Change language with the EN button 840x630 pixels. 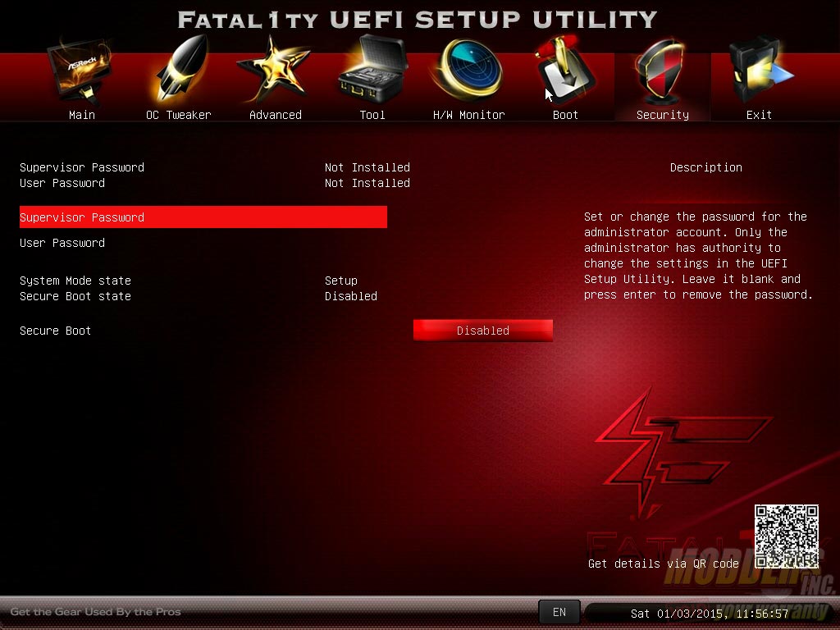click(559, 612)
